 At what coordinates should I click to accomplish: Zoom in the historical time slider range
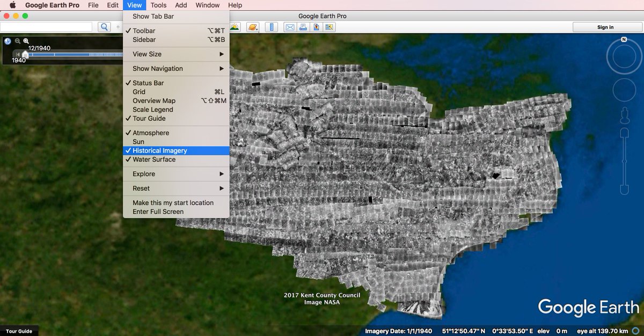(x=26, y=41)
